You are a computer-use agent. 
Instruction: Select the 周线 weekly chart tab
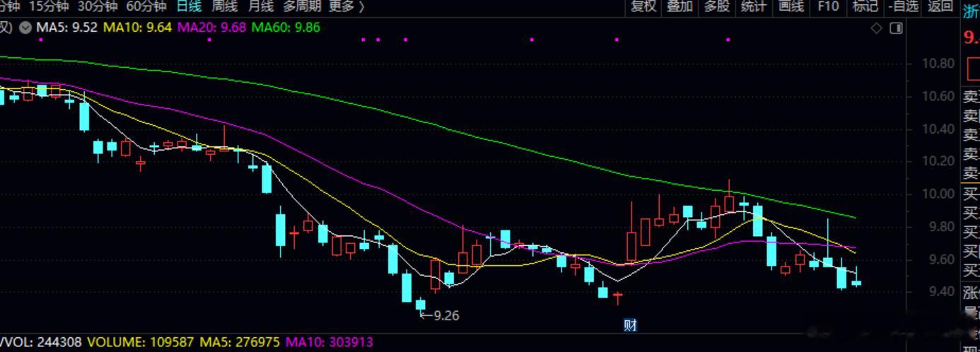[x=225, y=6]
